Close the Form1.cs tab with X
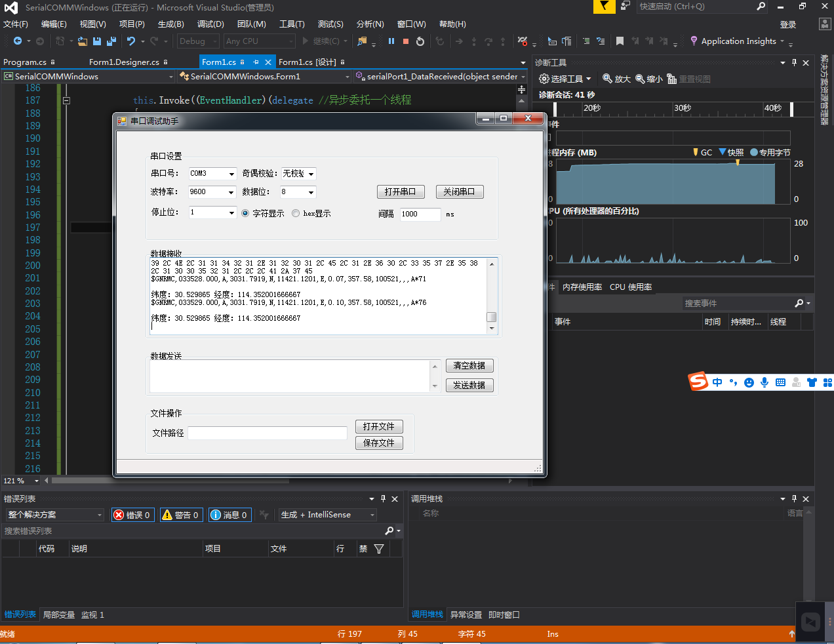 [268, 62]
